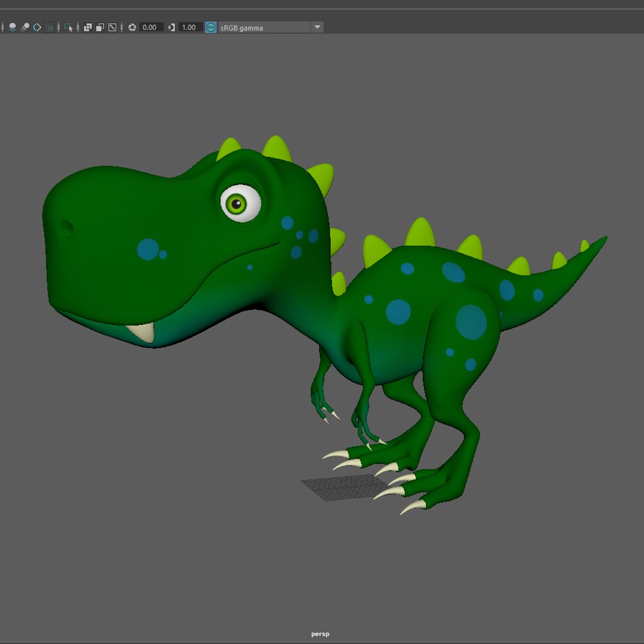Click the small ground grid plane
Viewport: 644px width, 644px height.
click(x=344, y=487)
